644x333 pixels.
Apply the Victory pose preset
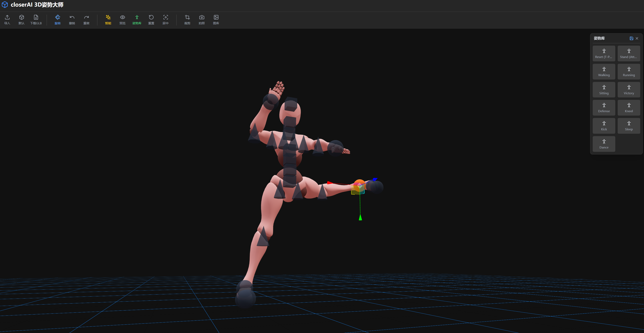629,90
